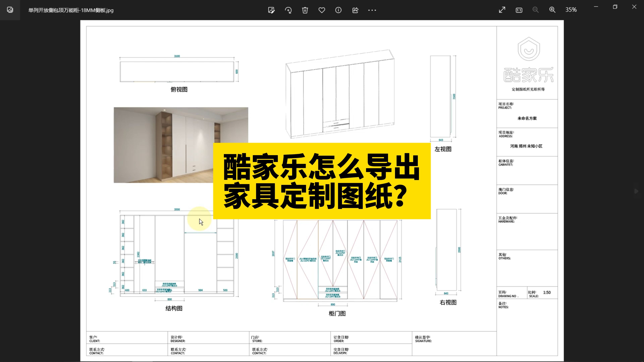Click the 河南 郑州 未知小区 address text
The image size is (644, 362).
click(x=526, y=146)
